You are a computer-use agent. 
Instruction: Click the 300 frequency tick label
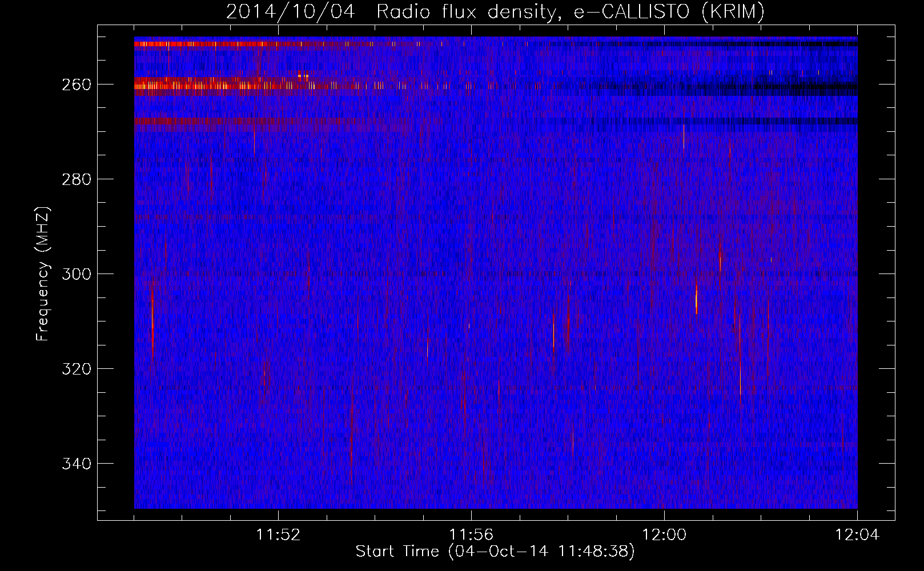click(x=77, y=274)
